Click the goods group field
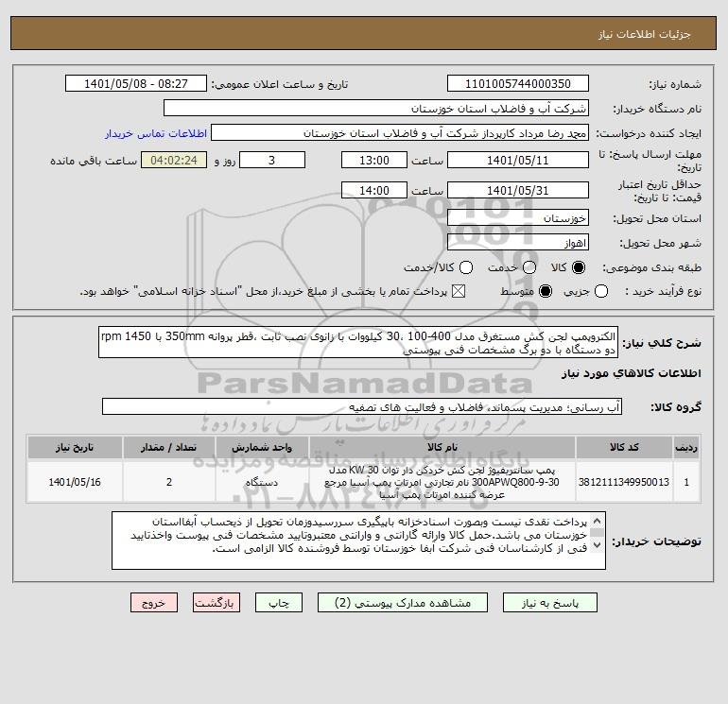This screenshot has width=728, height=704. click(x=362, y=406)
